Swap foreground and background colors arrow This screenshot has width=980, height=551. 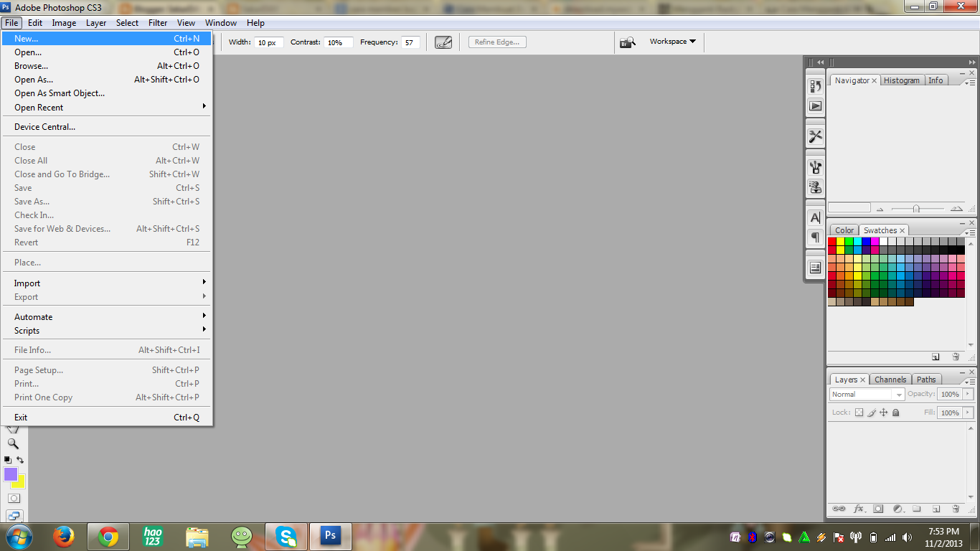click(20, 460)
